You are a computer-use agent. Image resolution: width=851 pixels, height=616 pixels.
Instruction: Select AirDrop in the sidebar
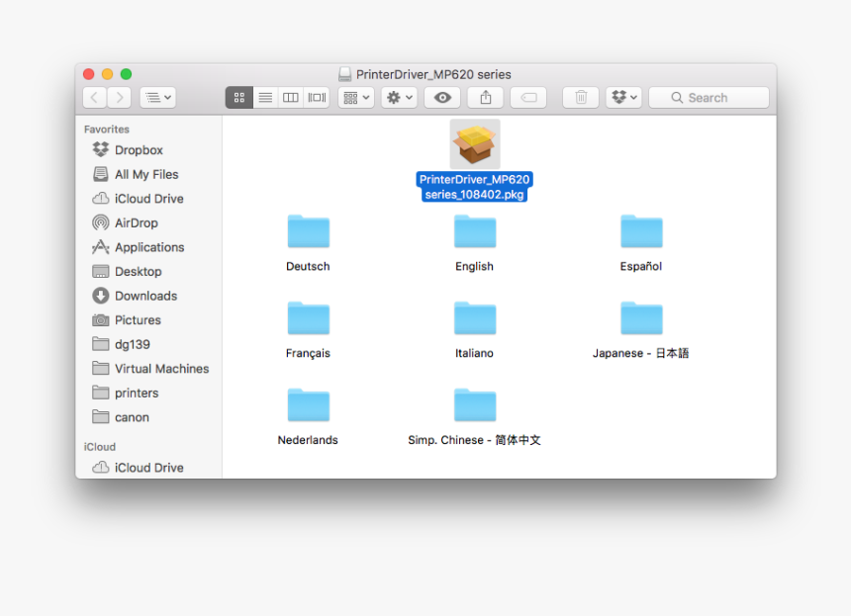click(136, 223)
